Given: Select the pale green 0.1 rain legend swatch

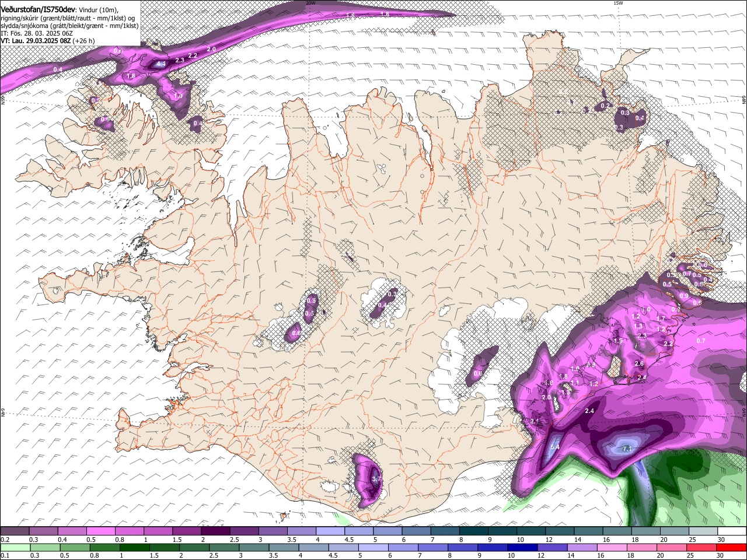Looking at the screenshot, I should click(15, 547).
